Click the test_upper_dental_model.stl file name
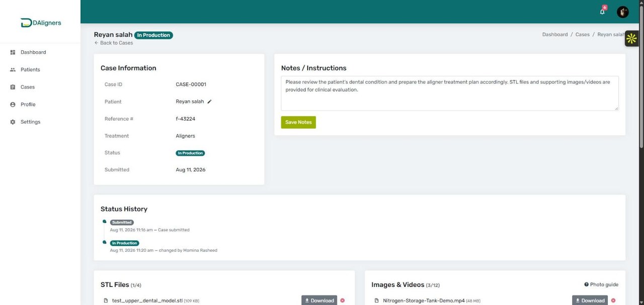Viewport: 644px width, 305px height. tap(147, 300)
